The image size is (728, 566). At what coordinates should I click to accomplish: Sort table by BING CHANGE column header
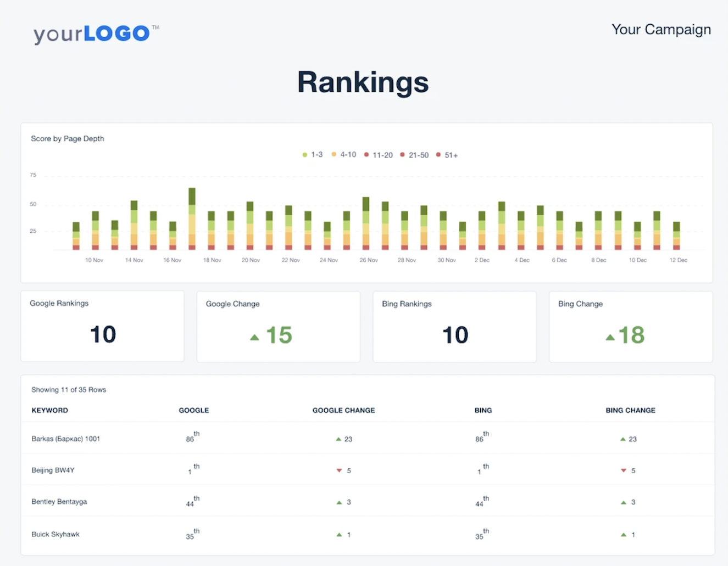click(630, 410)
